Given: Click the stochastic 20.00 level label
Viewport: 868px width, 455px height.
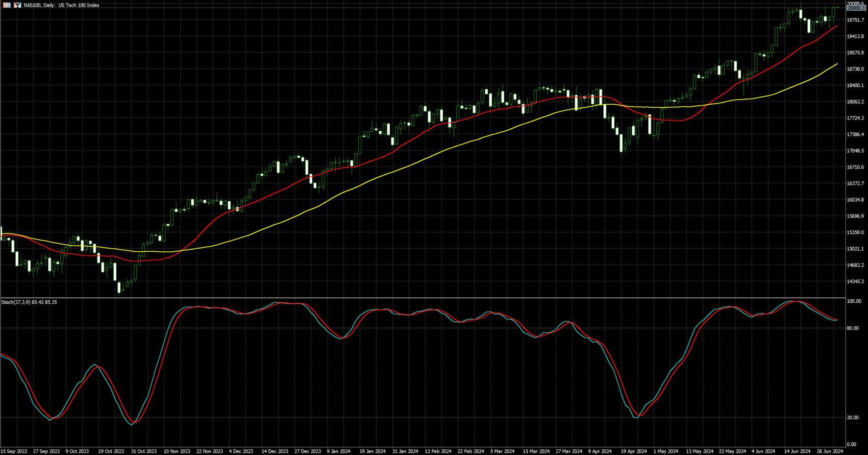Looking at the screenshot, I should [852, 418].
